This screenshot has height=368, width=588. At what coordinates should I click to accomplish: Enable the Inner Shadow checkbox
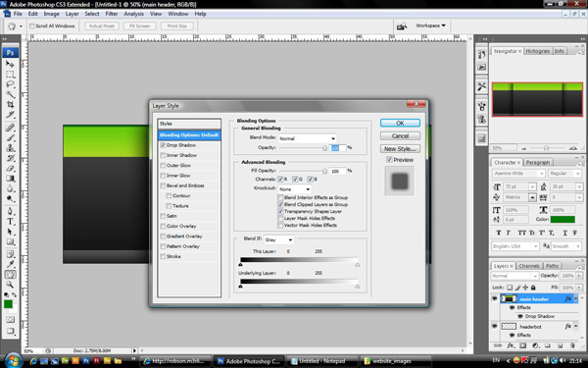(163, 155)
